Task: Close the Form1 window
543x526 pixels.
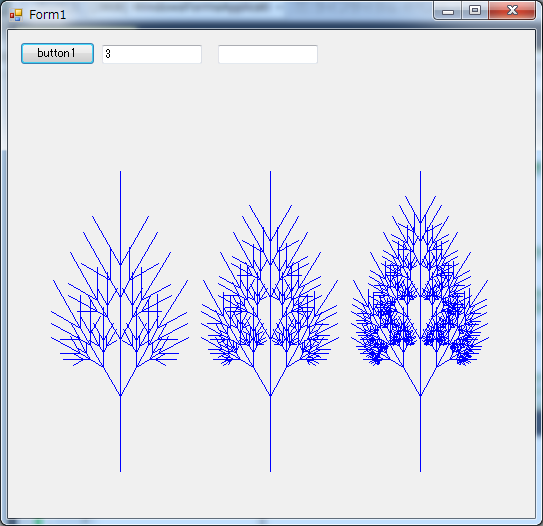Action: [x=512, y=11]
